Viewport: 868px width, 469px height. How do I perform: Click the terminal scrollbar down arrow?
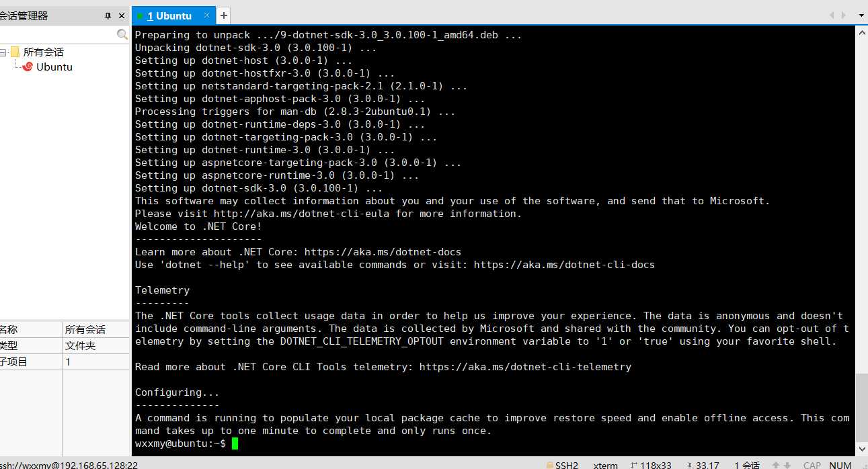pos(862,450)
